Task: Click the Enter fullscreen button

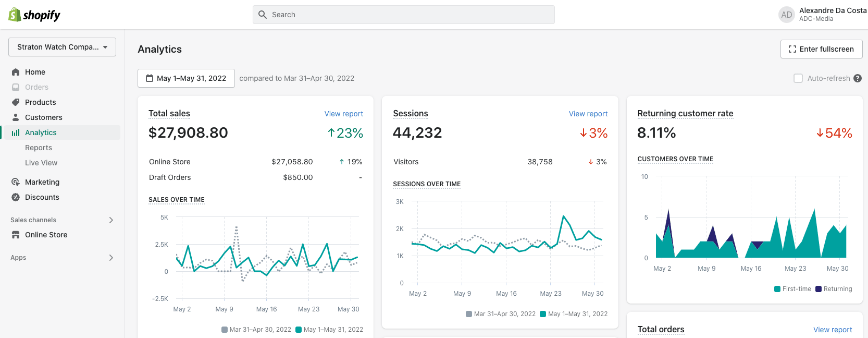Action: [821, 49]
